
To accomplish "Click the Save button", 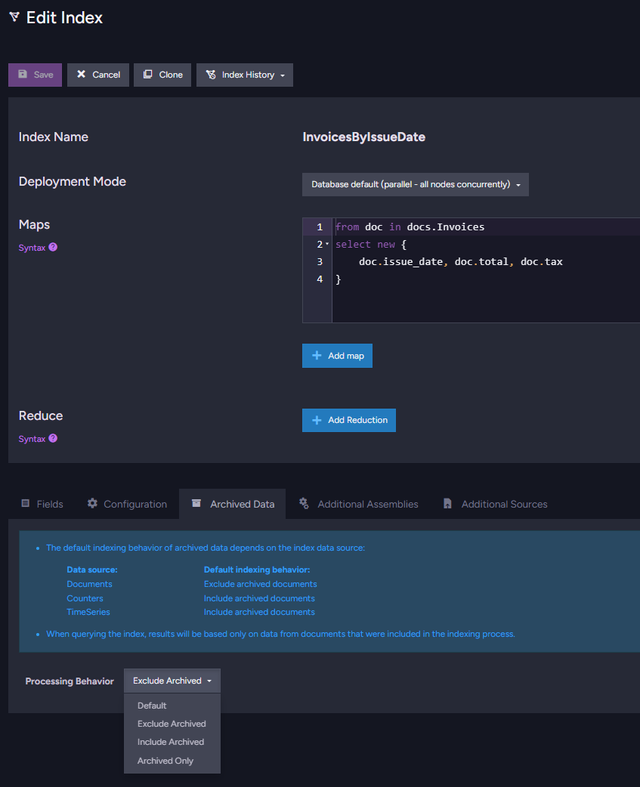I will pyautogui.click(x=35, y=75).
